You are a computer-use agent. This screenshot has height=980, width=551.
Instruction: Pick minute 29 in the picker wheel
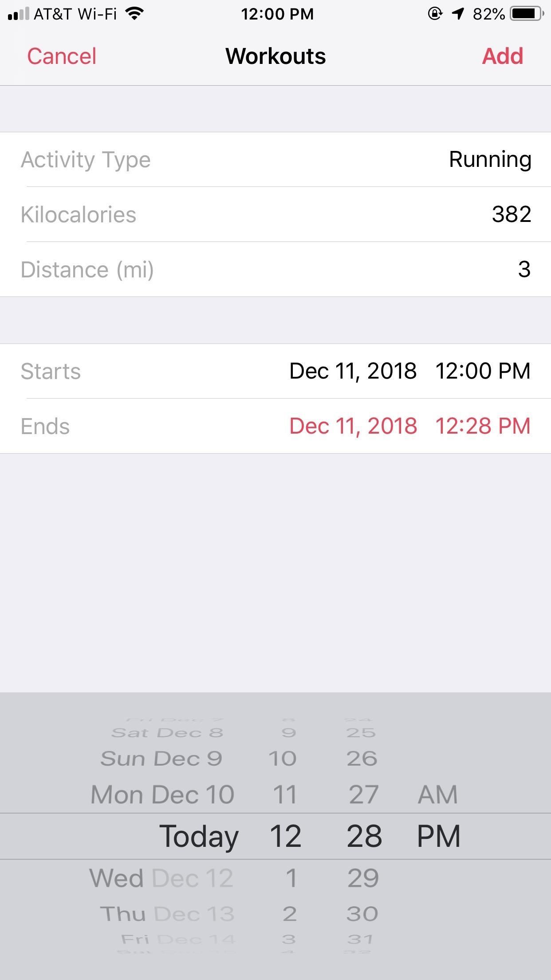363,878
